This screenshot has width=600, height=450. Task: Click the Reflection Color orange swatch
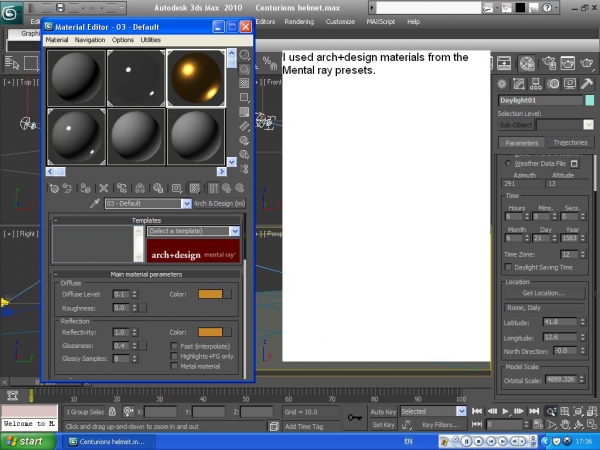(x=210, y=332)
